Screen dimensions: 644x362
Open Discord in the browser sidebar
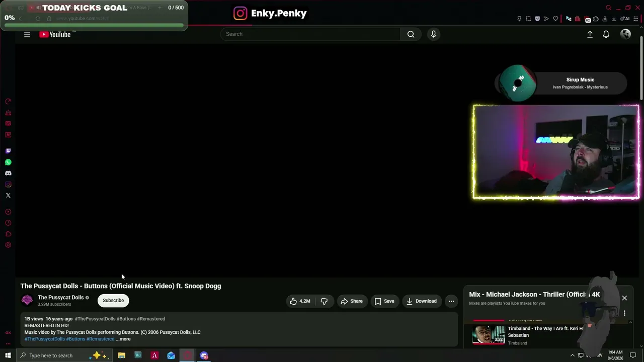[x=8, y=173]
